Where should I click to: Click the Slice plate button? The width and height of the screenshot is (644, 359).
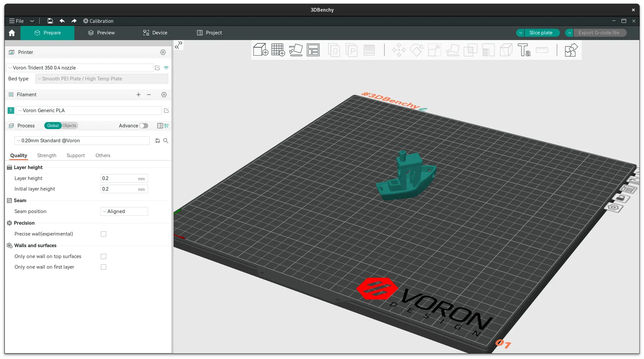[x=541, y=33]
